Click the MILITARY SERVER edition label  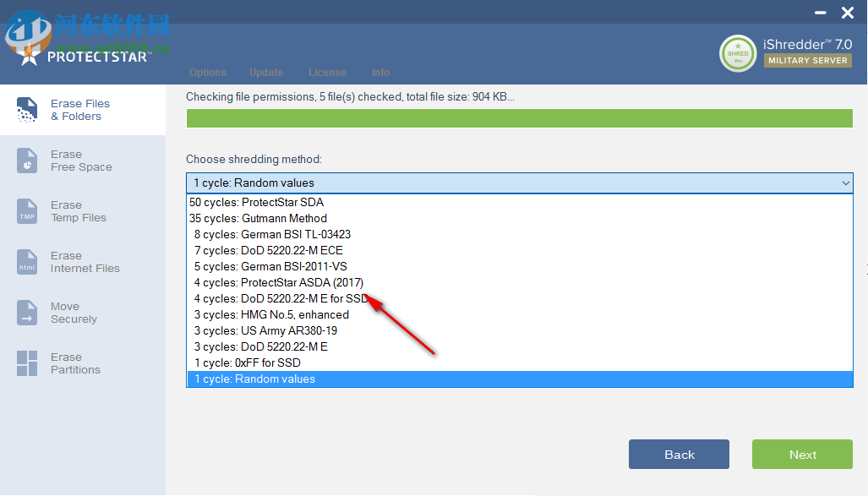coord(808,60)
